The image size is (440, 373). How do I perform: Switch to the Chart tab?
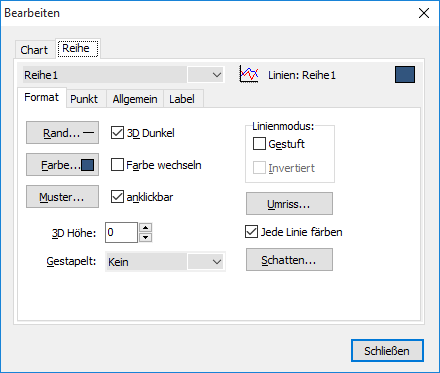(34, 50)
